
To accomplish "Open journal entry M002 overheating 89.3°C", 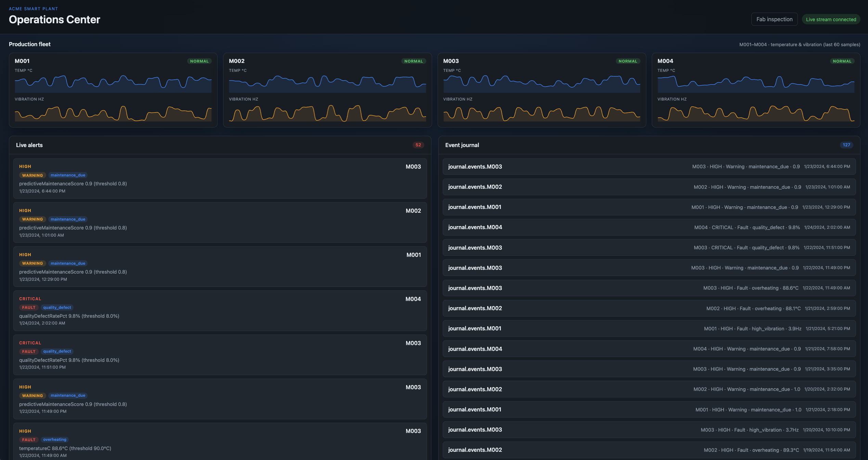I will (649, 450).
